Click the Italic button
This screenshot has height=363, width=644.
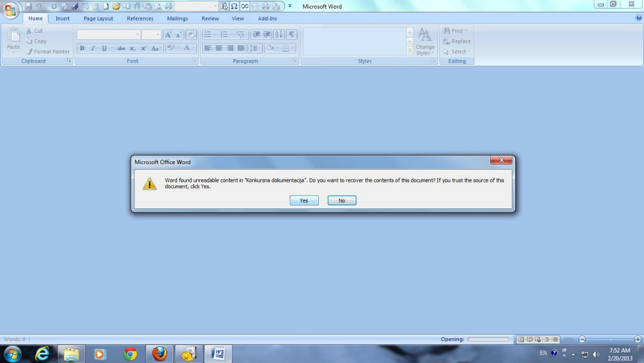coord(92,48)
